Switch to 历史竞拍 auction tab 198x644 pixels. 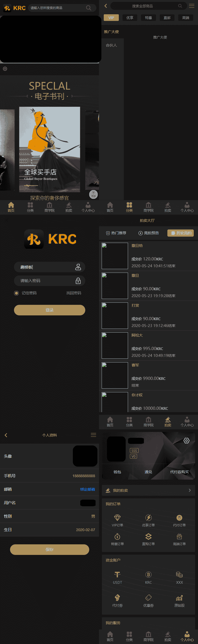click(181, 233)
